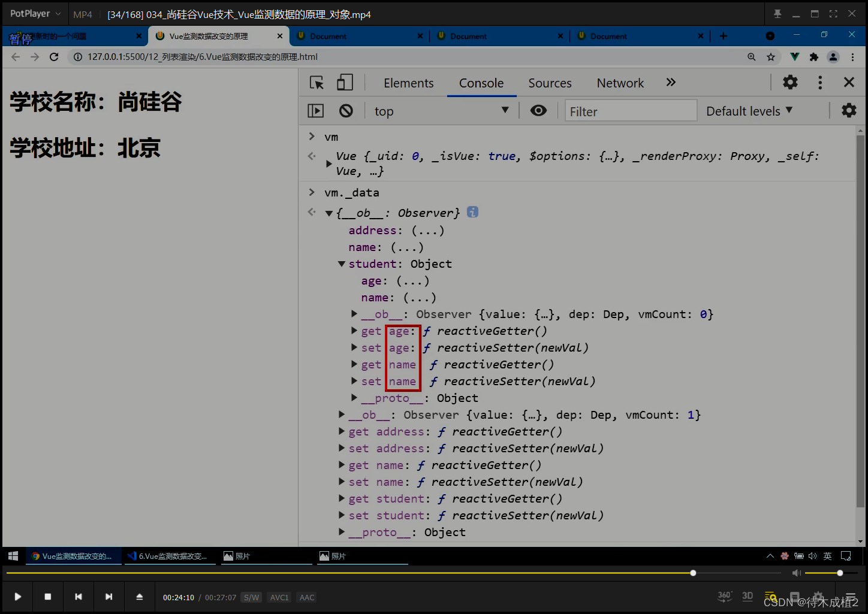Click the zoom magnifier in address bar
Image resolution: width=868 pixels, height=614 pixels.
tap(751, 57)
